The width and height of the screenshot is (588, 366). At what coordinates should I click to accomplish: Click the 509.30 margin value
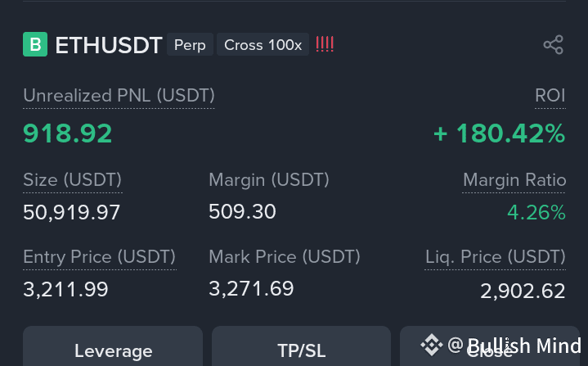(242, 212)
